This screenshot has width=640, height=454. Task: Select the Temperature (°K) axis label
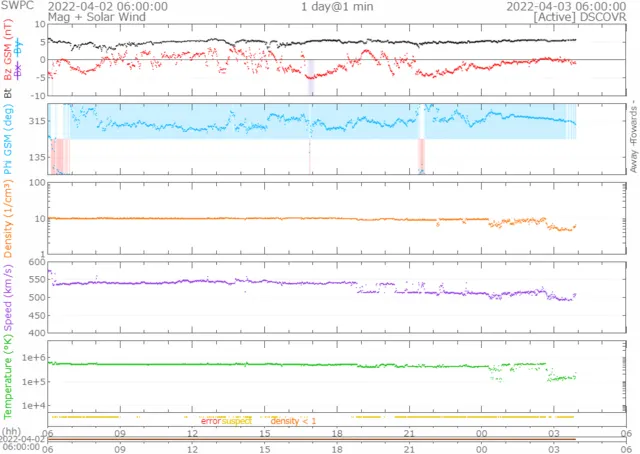coord(8,376)
